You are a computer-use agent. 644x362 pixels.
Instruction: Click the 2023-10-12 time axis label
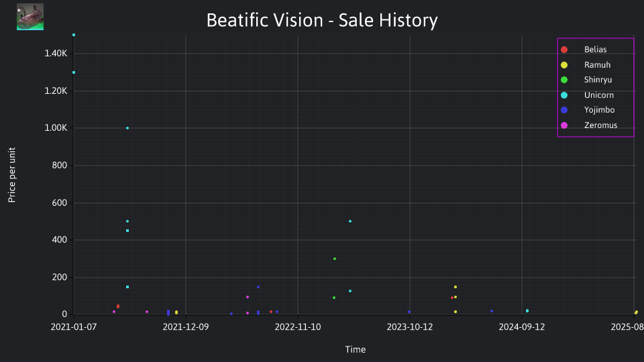point(410,327)
